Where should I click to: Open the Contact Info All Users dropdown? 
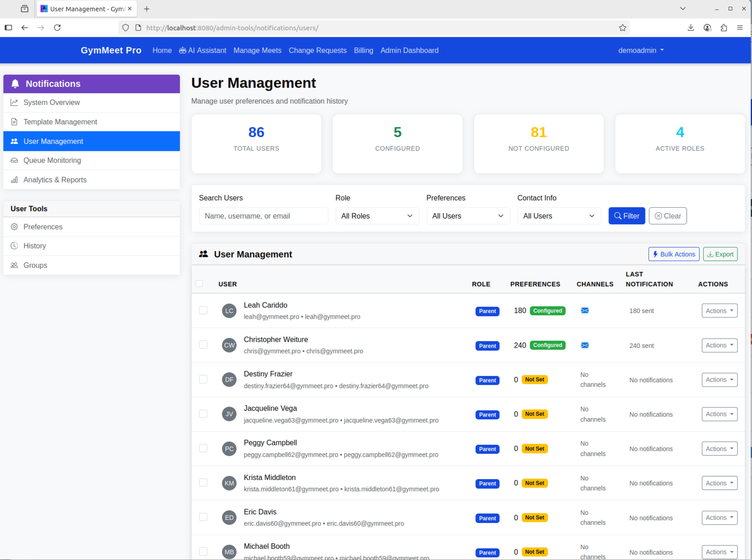(559, 216)
